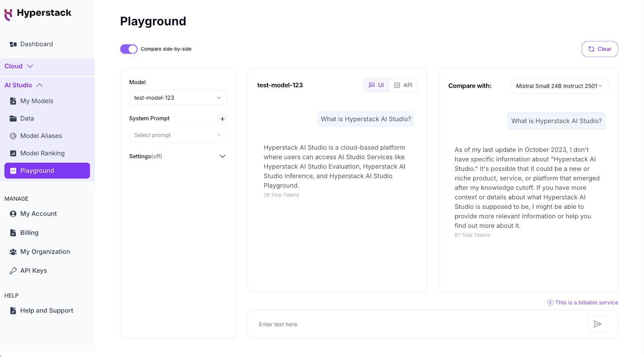
Task: Select the UI view tab
Action: tap(376, 85)
